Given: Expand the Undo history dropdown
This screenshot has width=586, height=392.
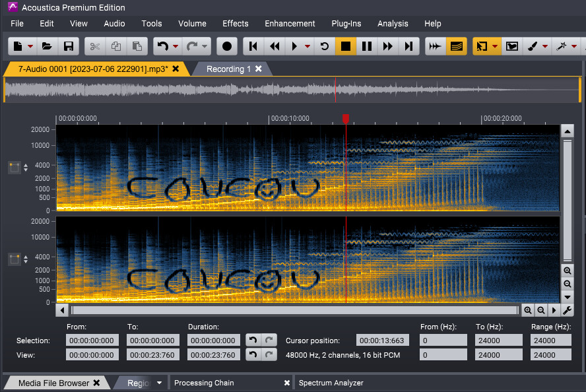Looking at the screenshot, I should [x=176, y=46].
